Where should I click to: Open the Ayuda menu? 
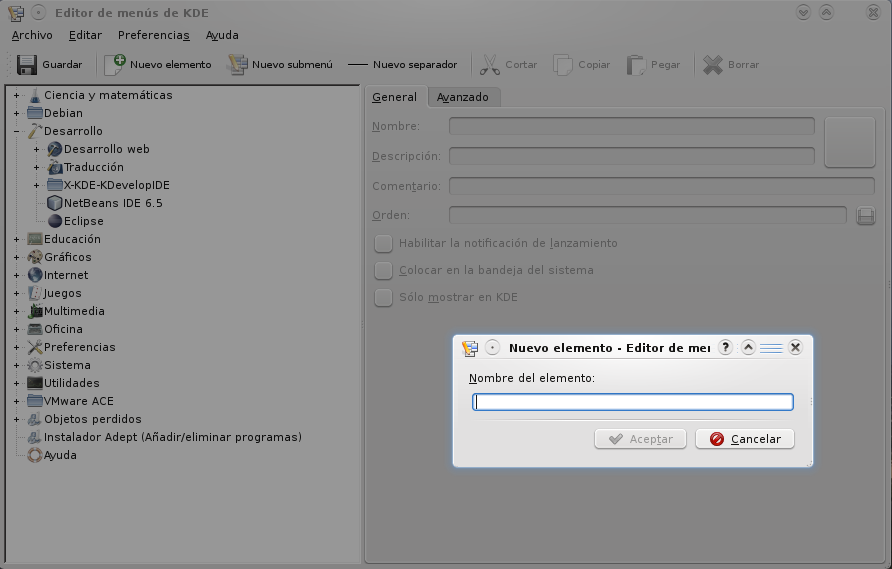[x=222, y=35]
